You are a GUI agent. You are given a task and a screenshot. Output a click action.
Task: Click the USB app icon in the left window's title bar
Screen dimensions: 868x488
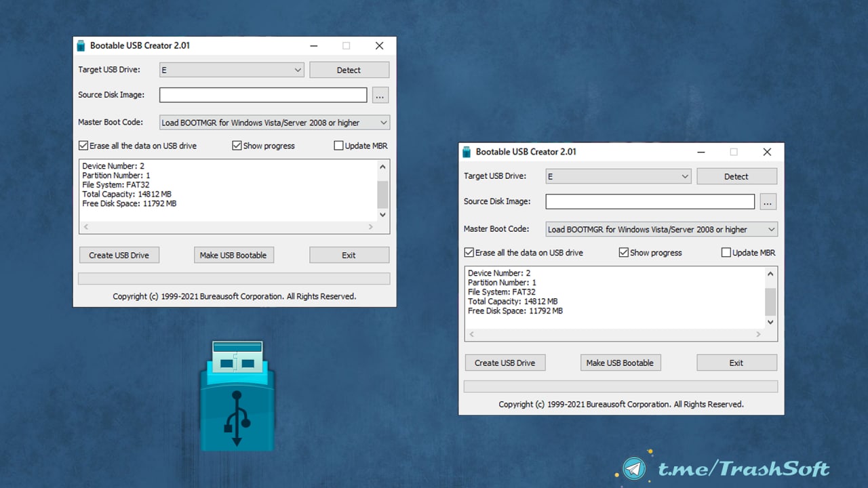(81, 45)
